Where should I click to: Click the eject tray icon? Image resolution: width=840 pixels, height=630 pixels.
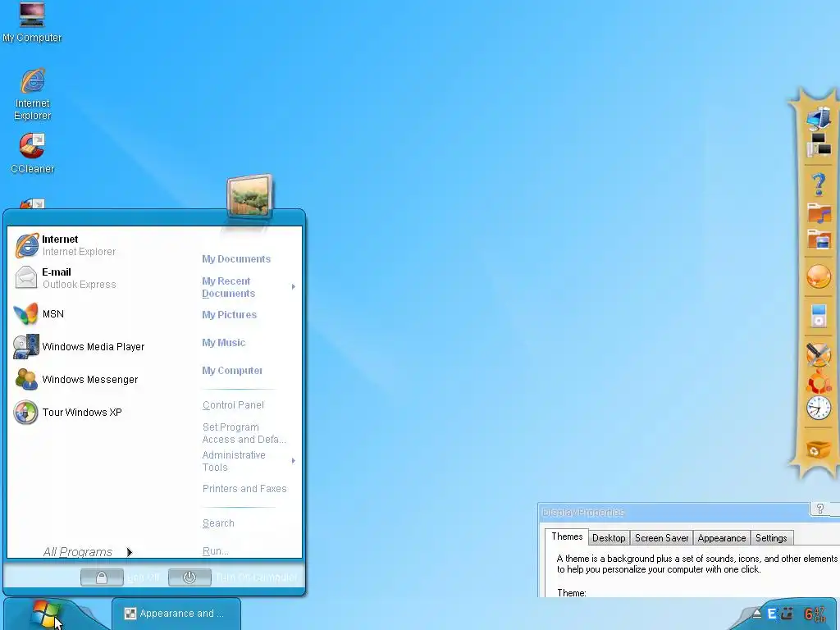(757, 614)
